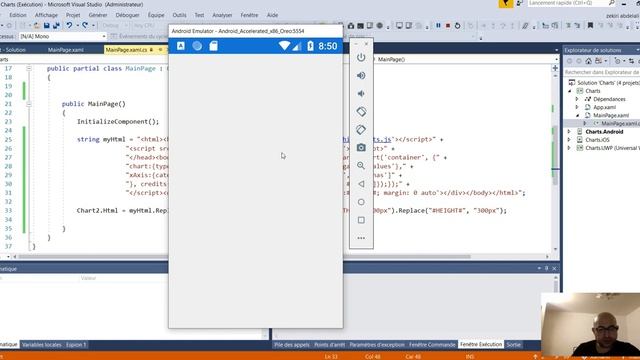Rotate emulator right
Screen dimensions: 640x360
click(361, 129)
